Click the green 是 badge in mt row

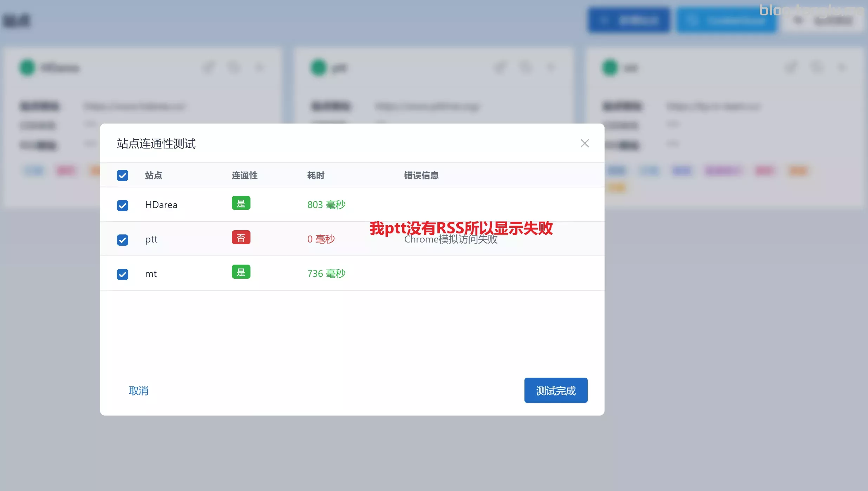(x=241, y=272)
